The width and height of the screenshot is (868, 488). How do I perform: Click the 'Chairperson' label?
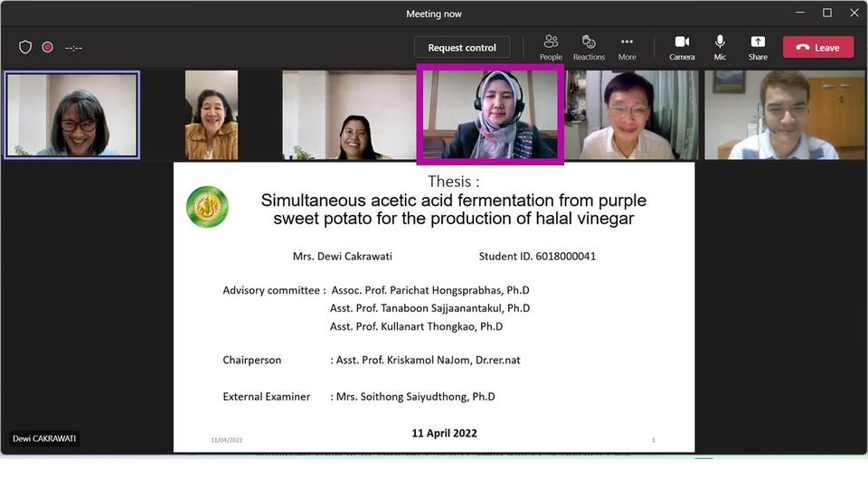[252, 361]
